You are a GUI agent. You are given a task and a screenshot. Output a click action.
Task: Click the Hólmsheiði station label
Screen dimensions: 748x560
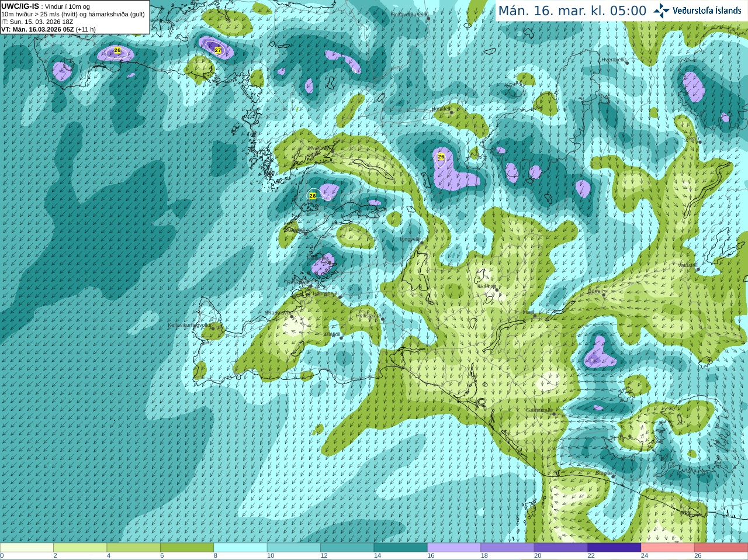point(325,293)
